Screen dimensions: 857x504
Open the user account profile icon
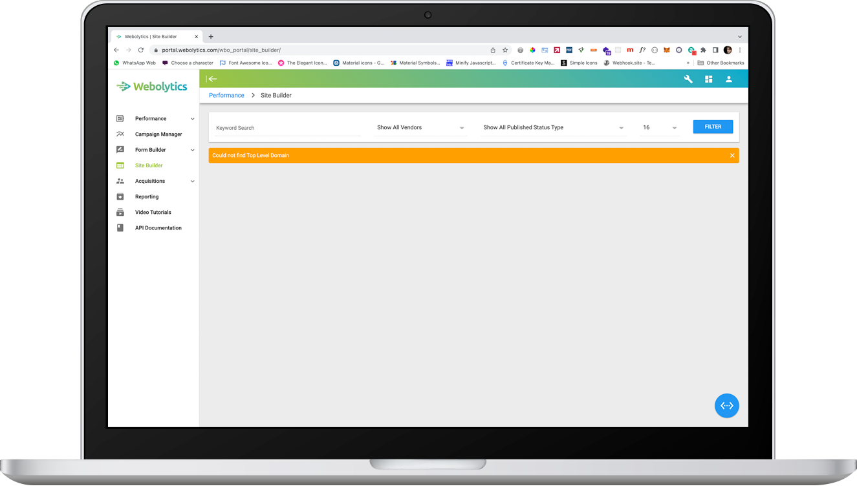(729, 78)
